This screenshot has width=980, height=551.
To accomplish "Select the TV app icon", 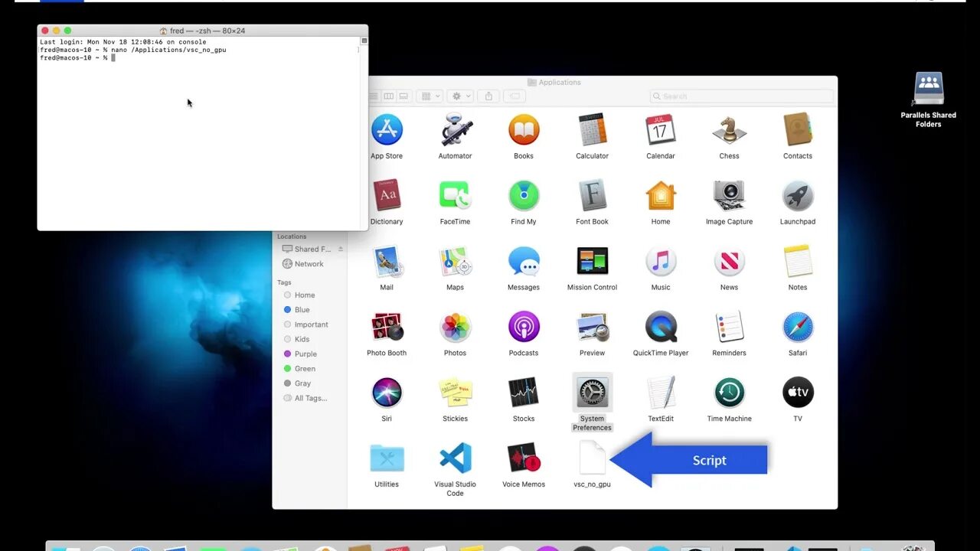I will tap(798, 393).
